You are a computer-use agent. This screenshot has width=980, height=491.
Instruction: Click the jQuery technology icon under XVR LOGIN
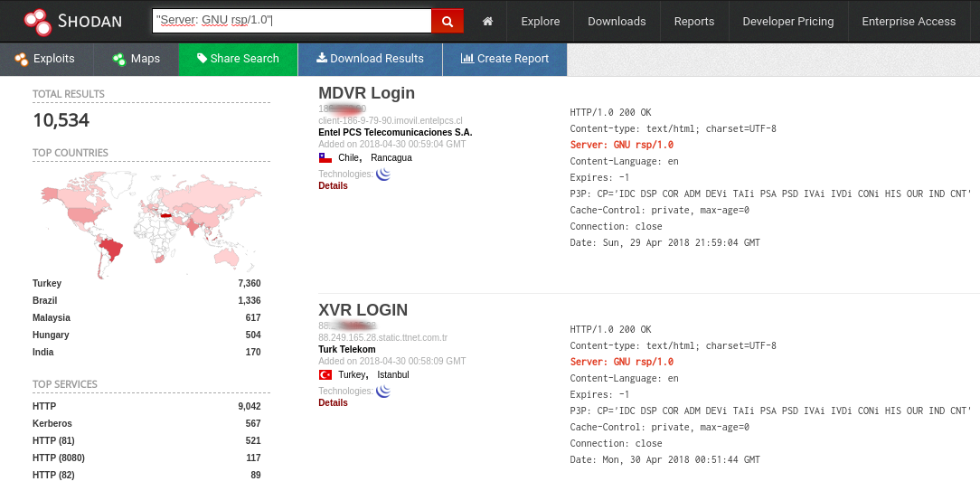(383, 391)
